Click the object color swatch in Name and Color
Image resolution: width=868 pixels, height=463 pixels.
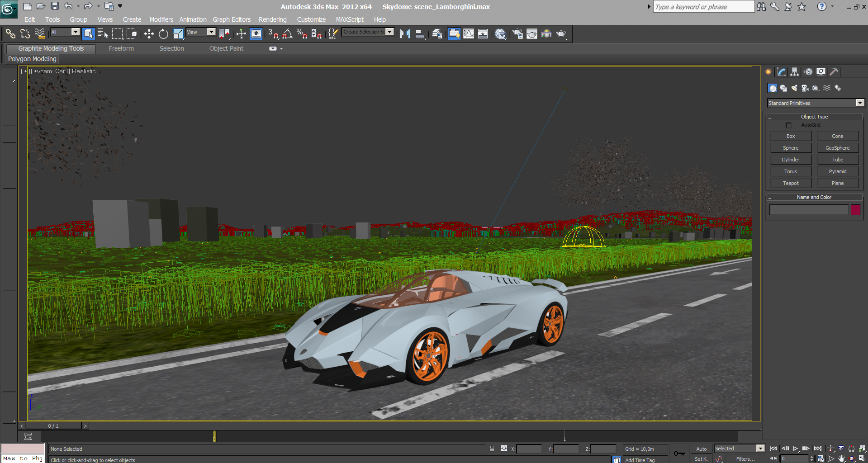pyautogui.click(x=855, y=210)
